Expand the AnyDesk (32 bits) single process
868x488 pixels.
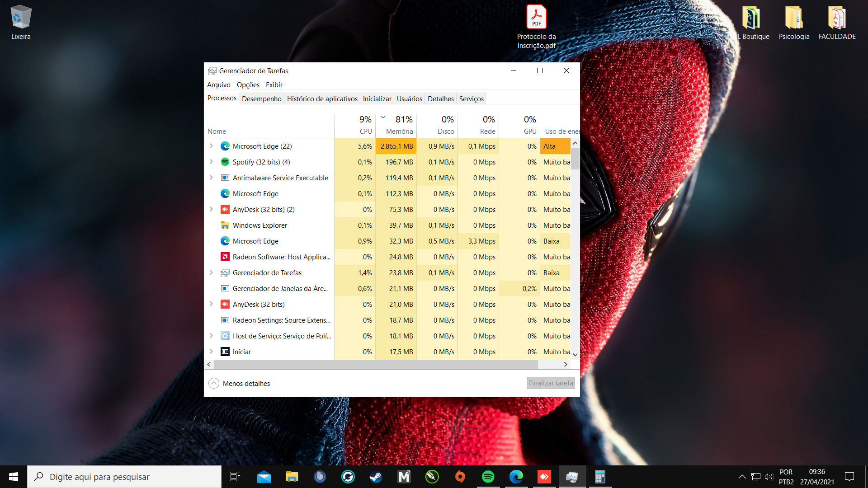click(211, 304)
